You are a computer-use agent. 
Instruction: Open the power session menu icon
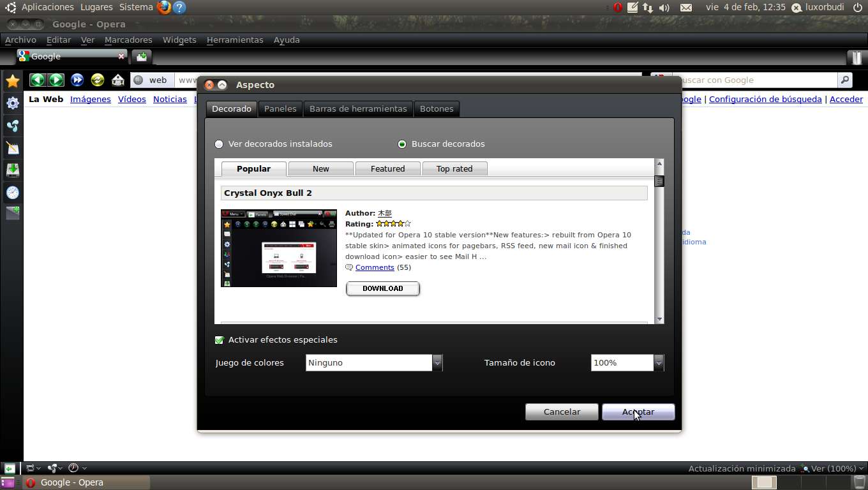tap(857, 7)
